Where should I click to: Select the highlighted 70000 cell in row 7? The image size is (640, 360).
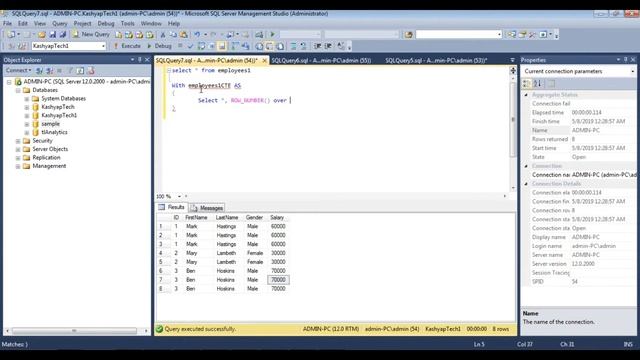(x=278, y=280)
